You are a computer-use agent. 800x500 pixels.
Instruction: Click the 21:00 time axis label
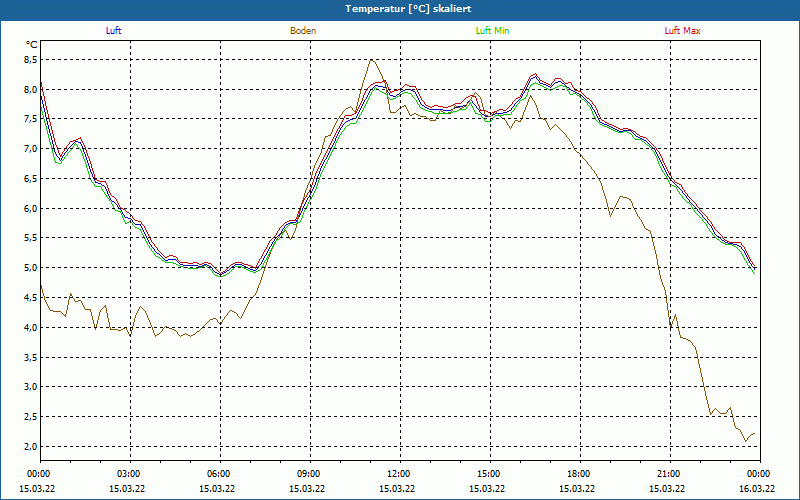[670, 474]
